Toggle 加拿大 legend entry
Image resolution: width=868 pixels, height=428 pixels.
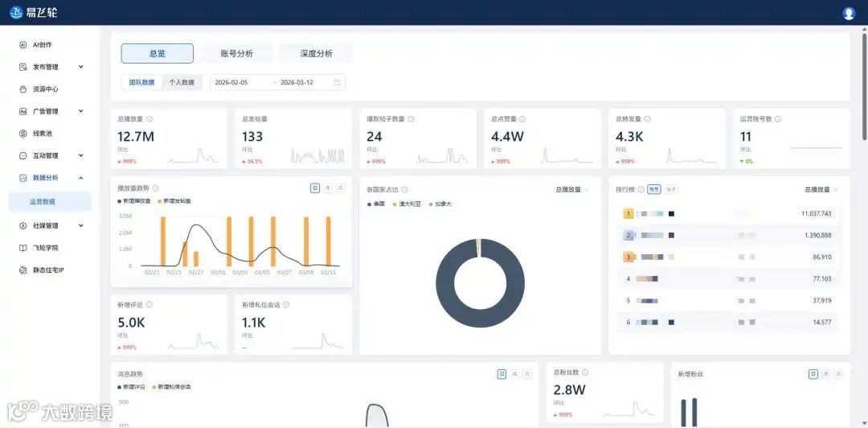(440, 204)
